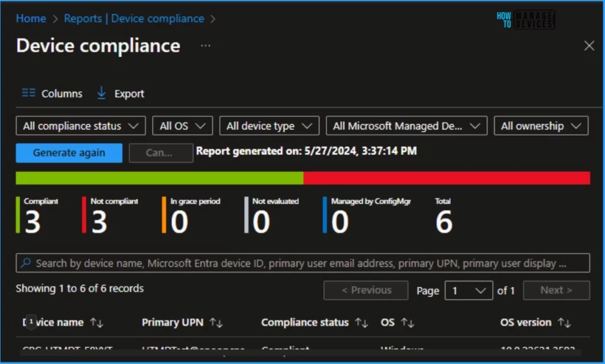
Task: Click the Previous page button
Action: tap(366, 290)
